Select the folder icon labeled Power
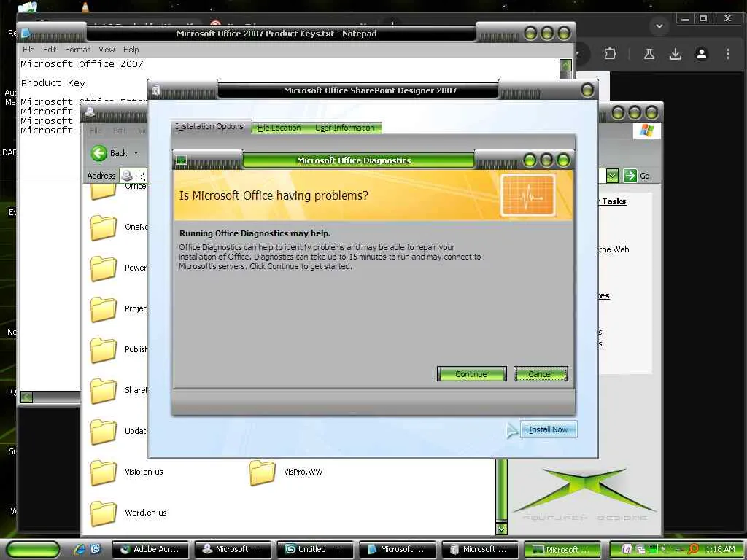 [104, 268]
